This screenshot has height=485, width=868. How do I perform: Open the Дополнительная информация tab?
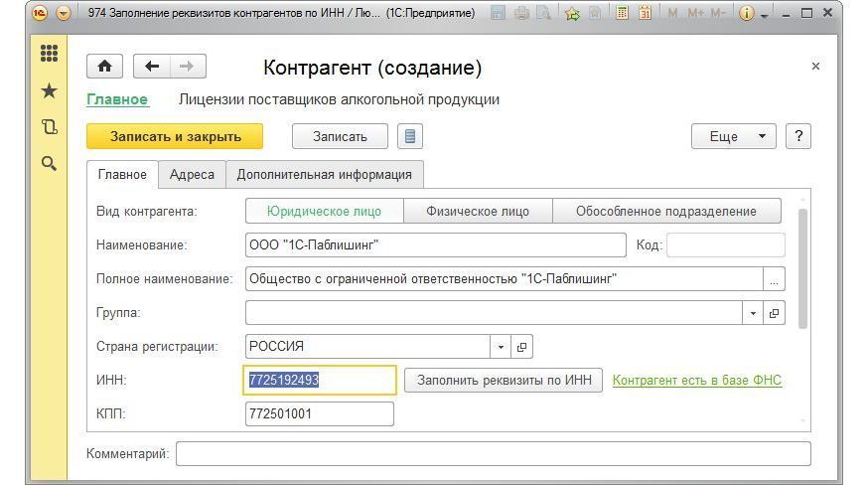pyautogui.click(x=324, y=174)
